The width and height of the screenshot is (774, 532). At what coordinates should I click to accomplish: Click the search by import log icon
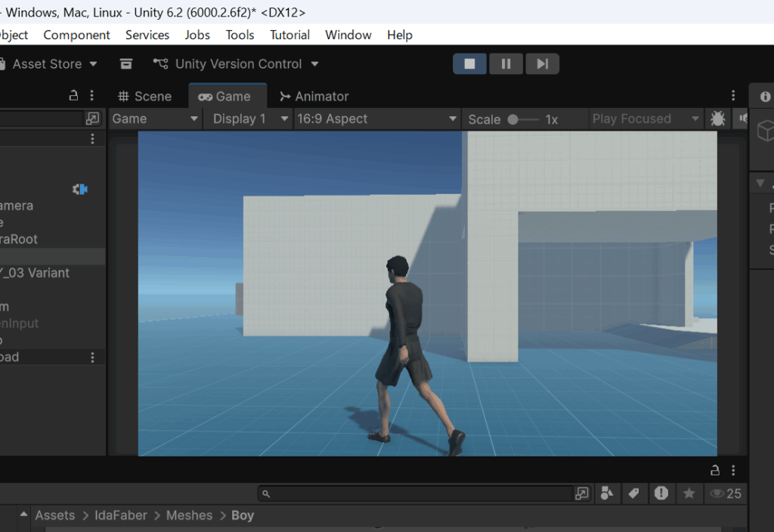pos(661,493)
